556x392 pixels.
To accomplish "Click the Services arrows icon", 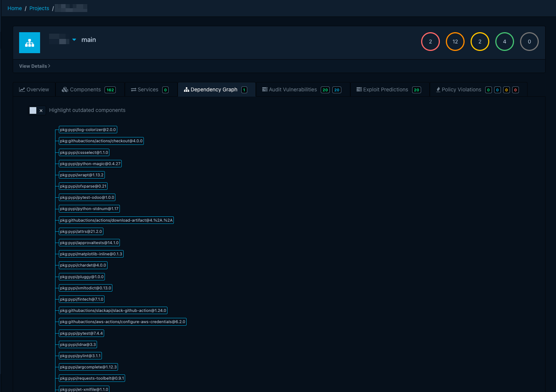I will coord(133,90).
